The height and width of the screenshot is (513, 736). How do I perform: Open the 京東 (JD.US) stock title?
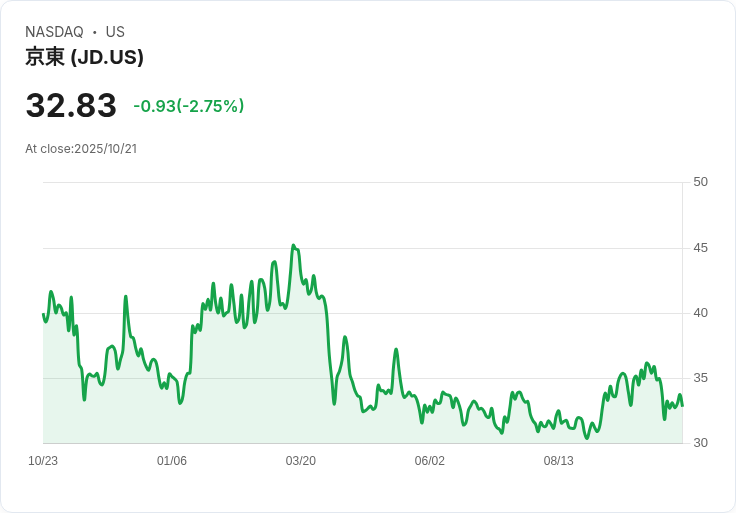(x=85, y=57)
